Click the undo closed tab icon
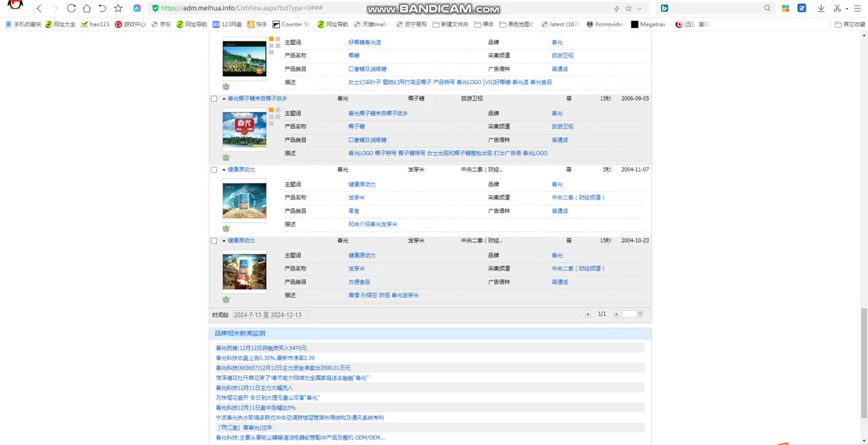 pos(102,8)
